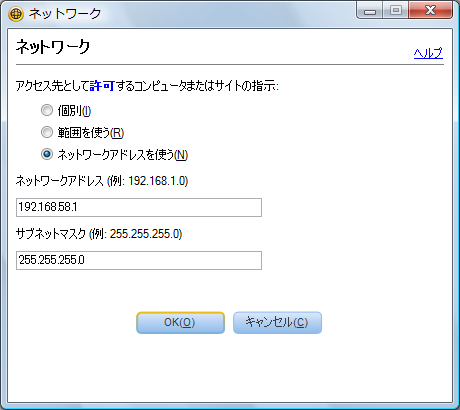Click the ネットワーク title bar text
Image resolution: width=460 pixels, height=410 pixels.
(x=65, y=14)
